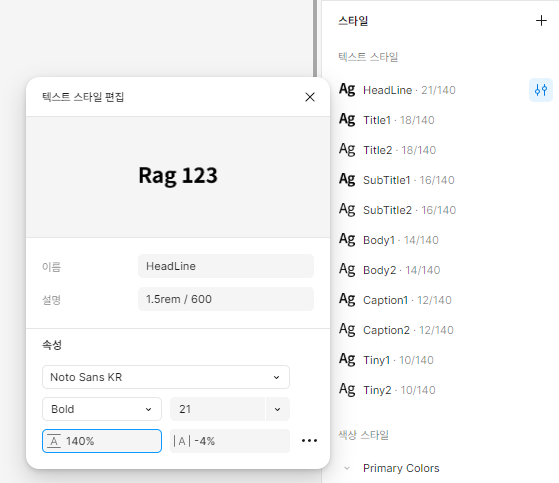The width and height of the screenshot is (559, 483).
Task: Open the Bold font weight dropdown
Action: (x=102, y=409)
